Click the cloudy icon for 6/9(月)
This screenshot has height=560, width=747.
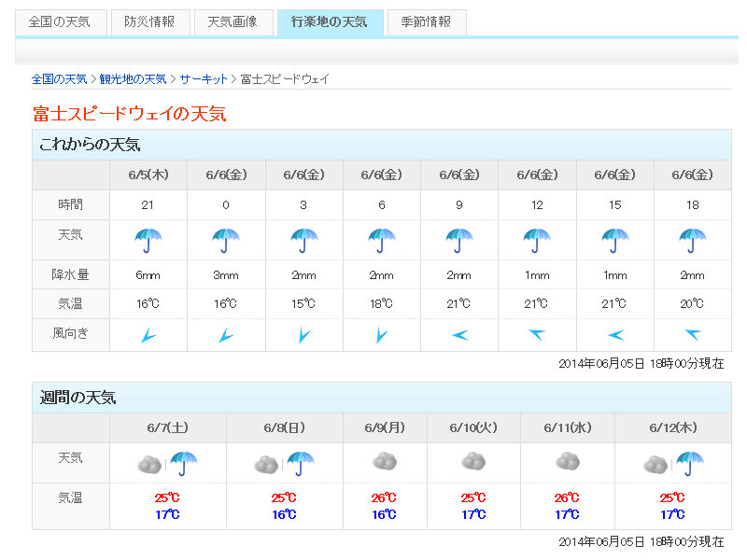[x=385, y=461]
